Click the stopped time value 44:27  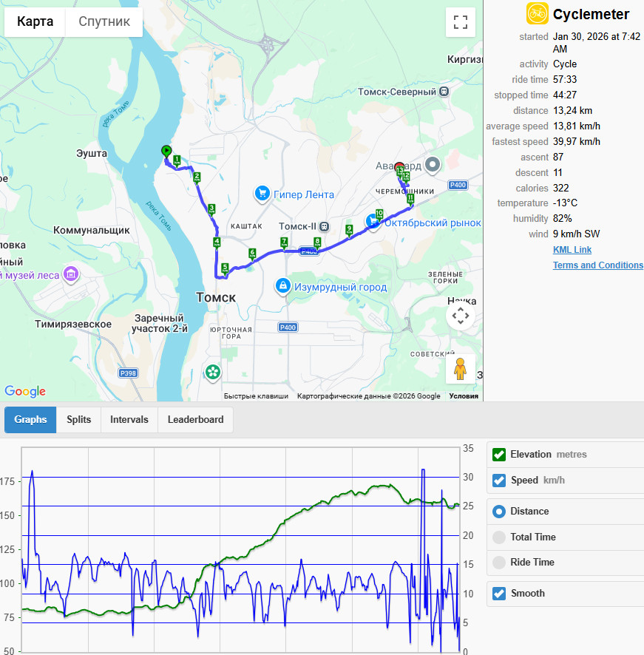[x=565, y=95]
